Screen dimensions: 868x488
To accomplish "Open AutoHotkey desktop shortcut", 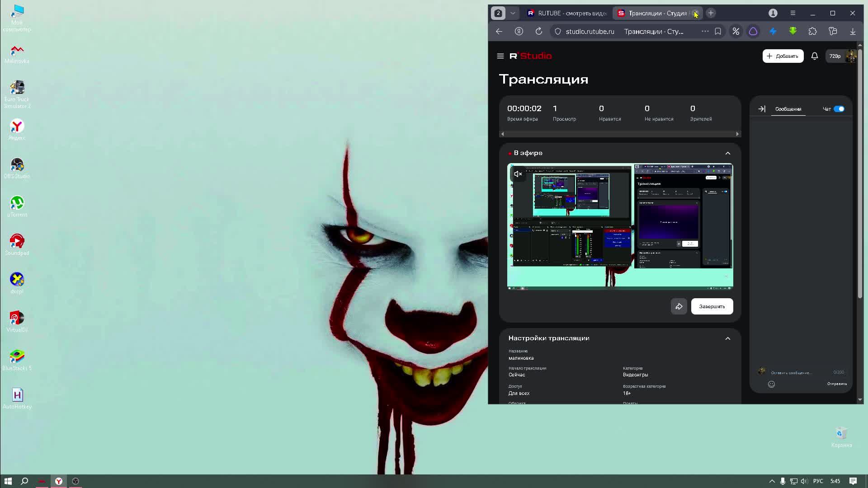I will (17, 399).
